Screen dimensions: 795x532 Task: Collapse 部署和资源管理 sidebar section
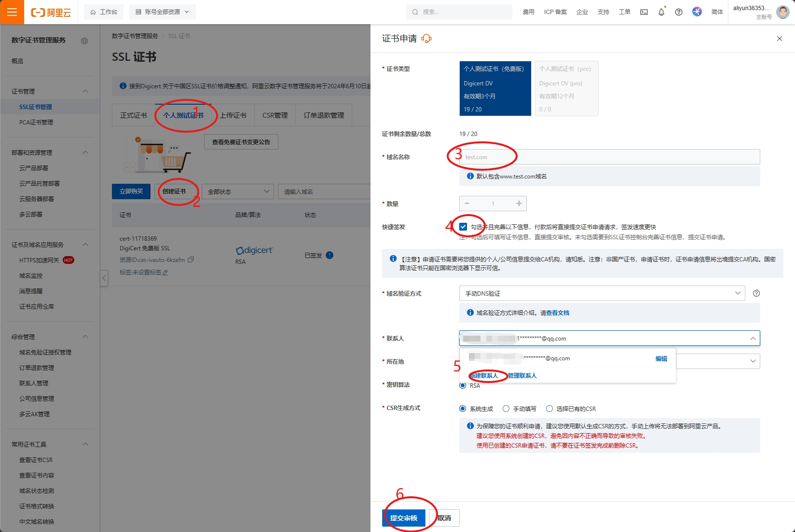(85, 152)
